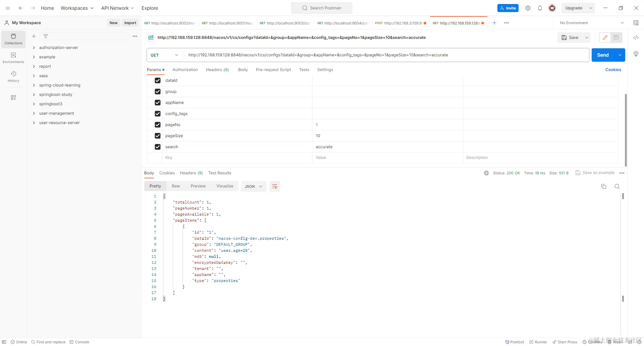Open the environment quick look icon
Screen dimensions: 644x346
636,23
